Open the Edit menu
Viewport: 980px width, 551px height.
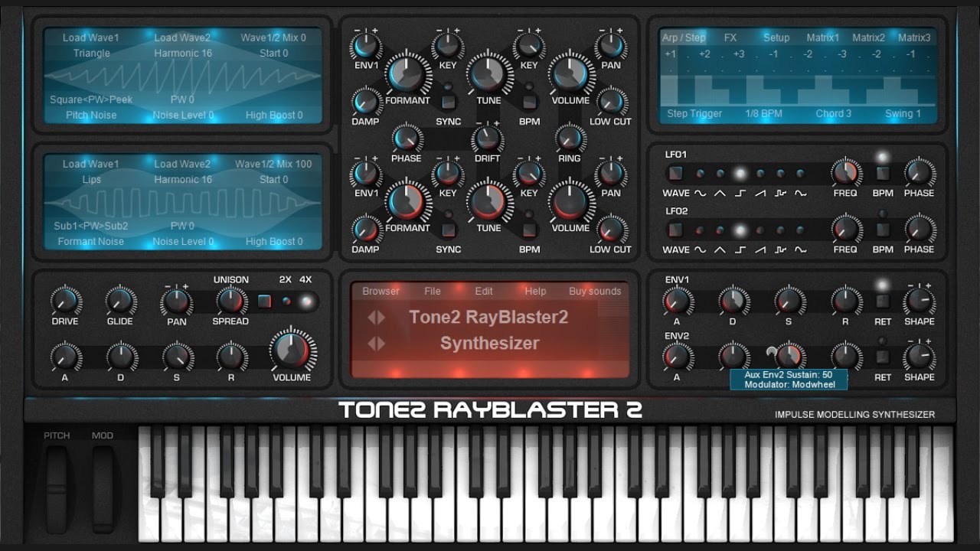(x=484, y=292)
